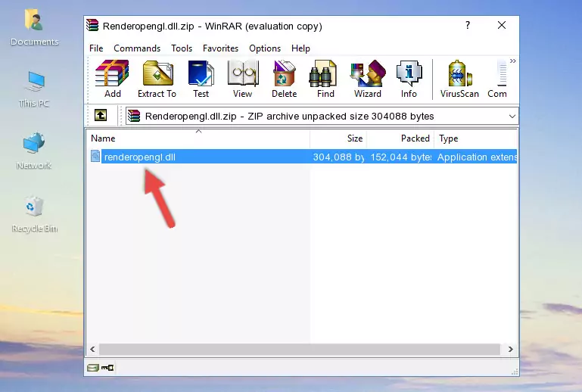Click the key password icon in the status bar
This screenshot has height=392, width=582.
coord(107,368)
